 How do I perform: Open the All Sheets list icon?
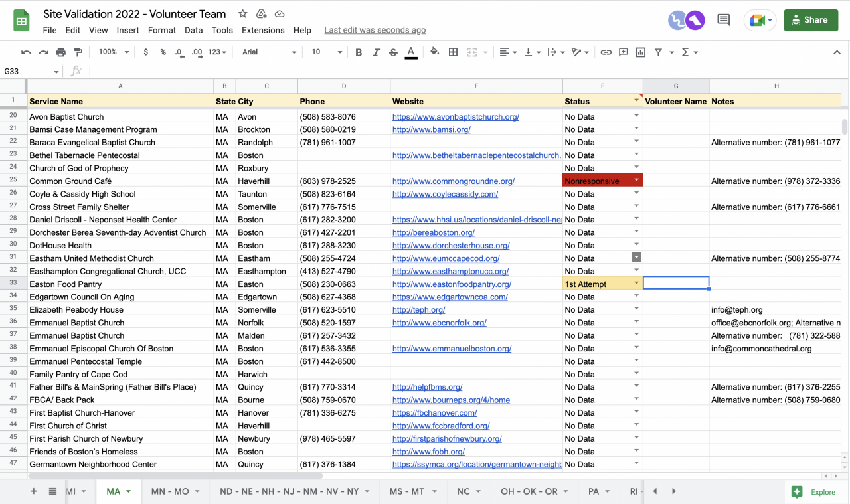[x=52, y=491]
